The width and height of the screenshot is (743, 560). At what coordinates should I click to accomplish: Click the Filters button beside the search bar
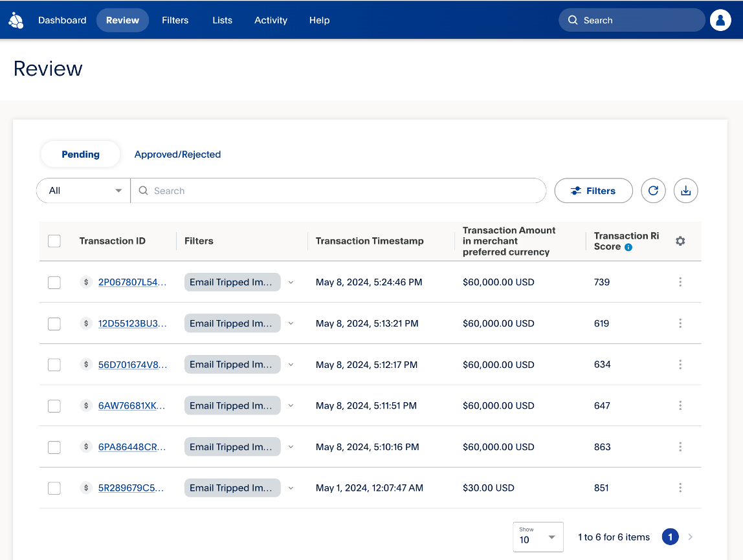coord(593,191)
